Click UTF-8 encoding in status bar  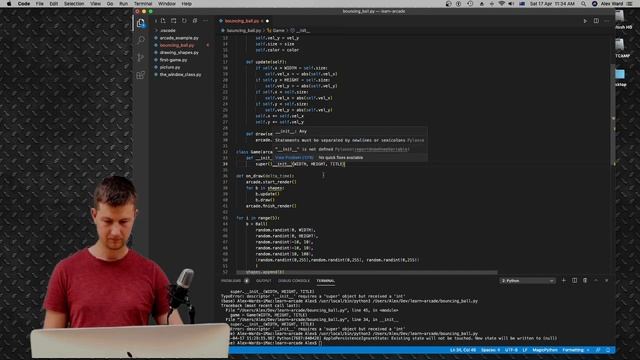tap(511, 350)
